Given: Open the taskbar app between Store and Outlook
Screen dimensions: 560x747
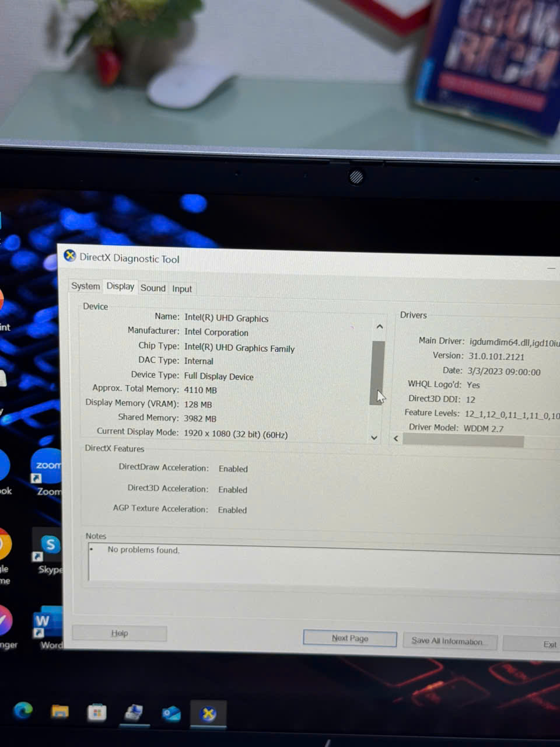Looking at the screenshot, I should [x=134, y=713].
